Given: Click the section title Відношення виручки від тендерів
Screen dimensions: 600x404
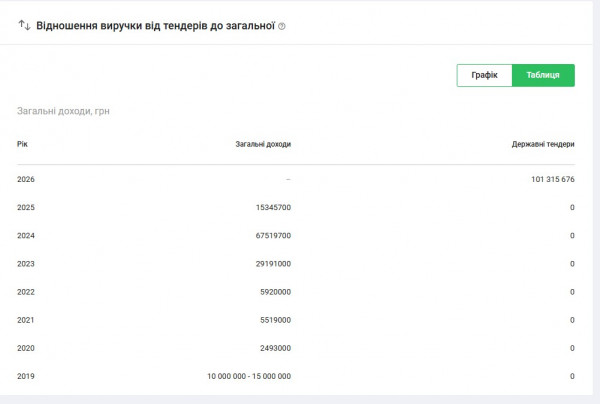Looking at the screenshot, I should pos(155,26).
